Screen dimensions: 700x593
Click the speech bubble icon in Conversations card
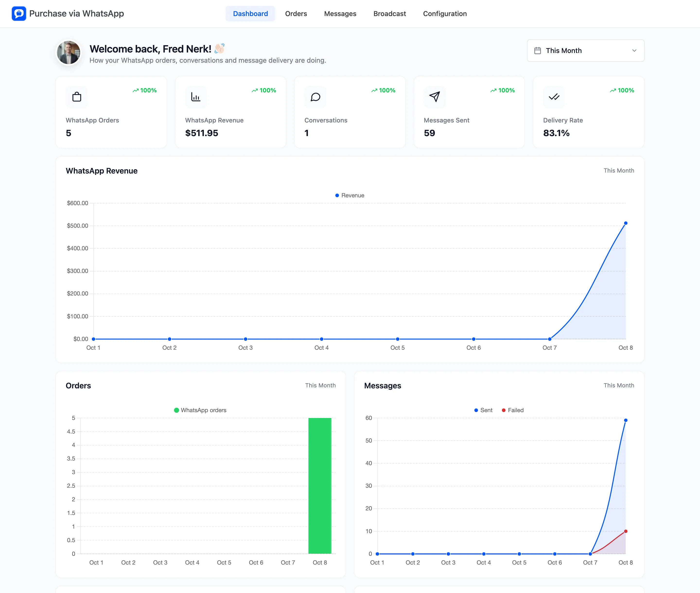click(x=315, y=97)
